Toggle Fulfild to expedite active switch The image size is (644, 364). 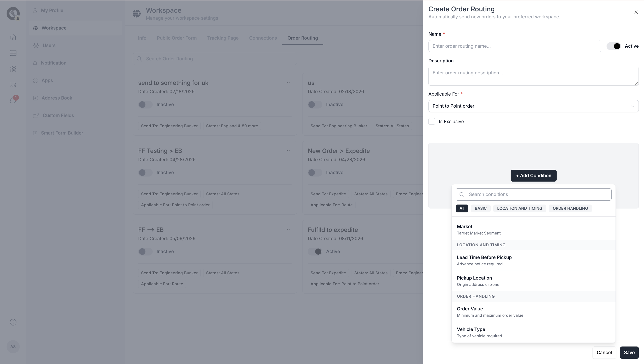(x=315, y=252)
